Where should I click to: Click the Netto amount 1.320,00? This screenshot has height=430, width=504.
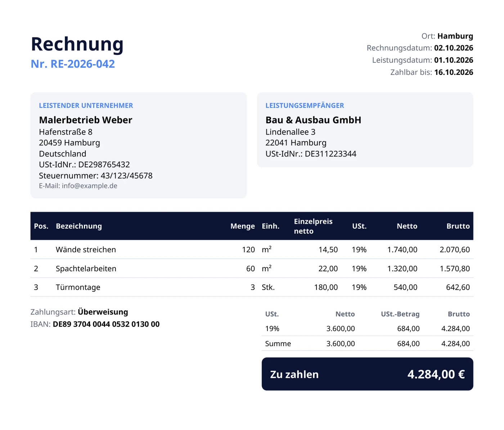402,268
